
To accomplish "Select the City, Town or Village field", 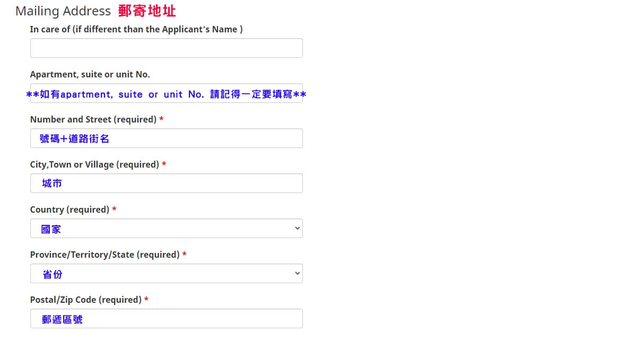I will coord(166,183).
